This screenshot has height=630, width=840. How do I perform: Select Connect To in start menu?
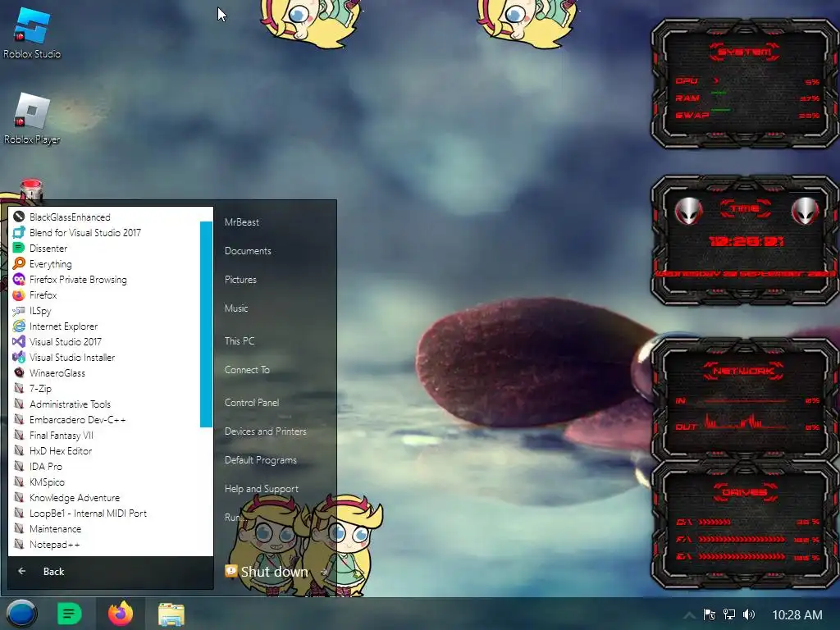point(247,370)
